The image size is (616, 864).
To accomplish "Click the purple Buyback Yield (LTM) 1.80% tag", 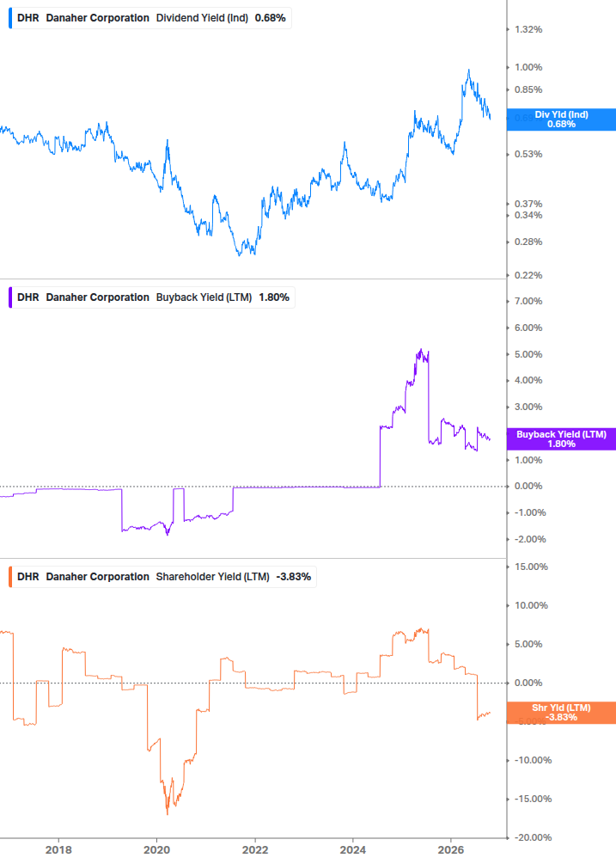I will coord(561,439).
